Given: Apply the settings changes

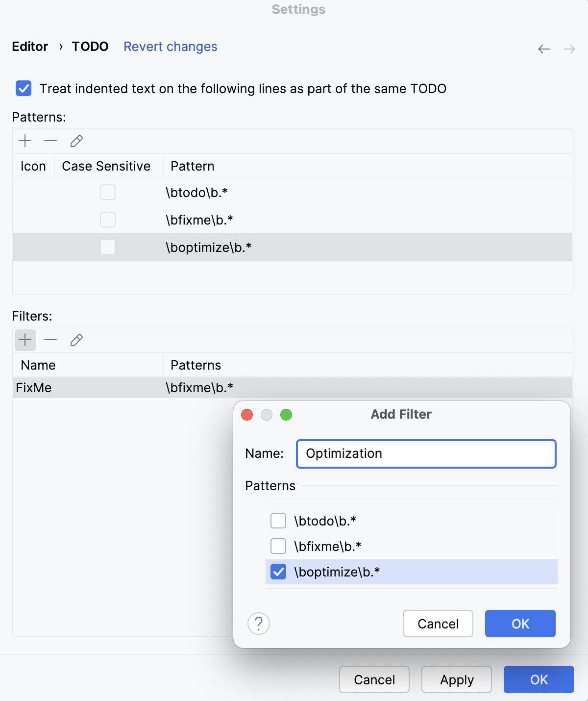Looking at the screenshot, I should point(456,679).
